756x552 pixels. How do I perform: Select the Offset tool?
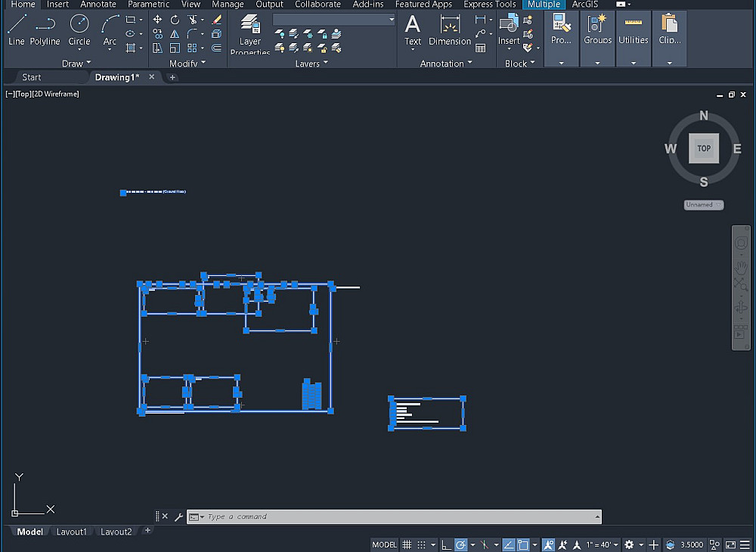pos(216,48)
